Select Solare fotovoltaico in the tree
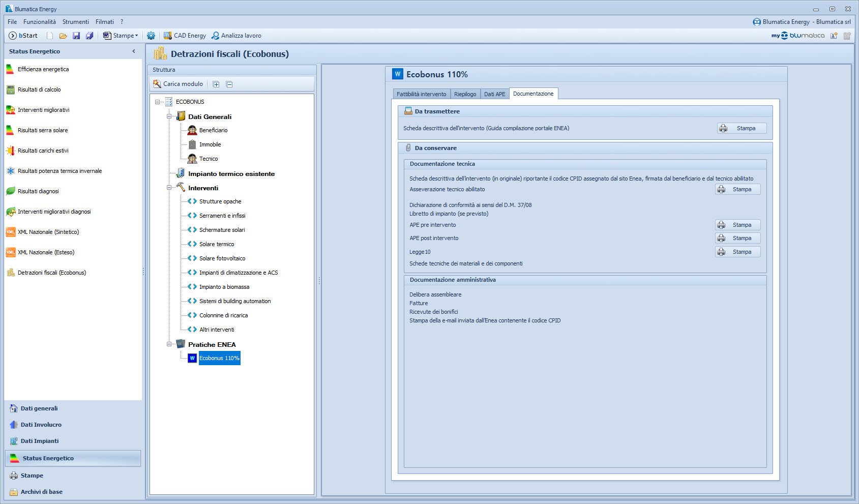Viewport: 859px width, 504px height. click(x=222, y=258)
